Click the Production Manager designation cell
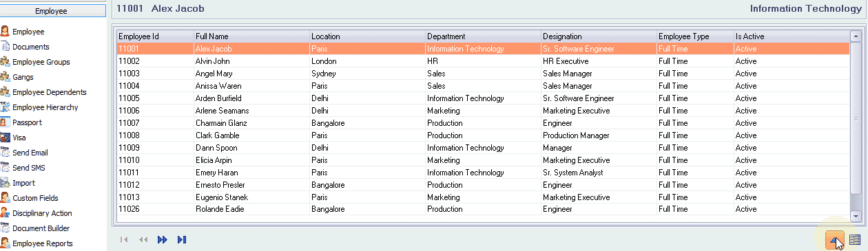This screenshot has height=251, width=868. 599,135
